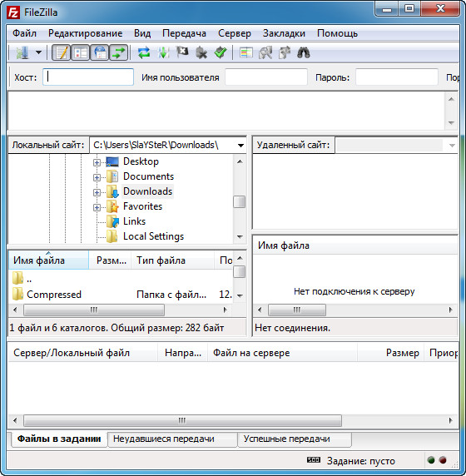The height and width of the screenshot is (476, 466).
Task: Expand the Desktop tree node
Action: (97, 163)
